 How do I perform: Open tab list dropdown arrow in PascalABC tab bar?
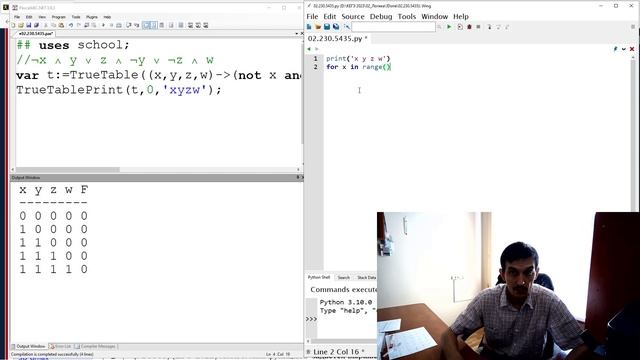296,33
